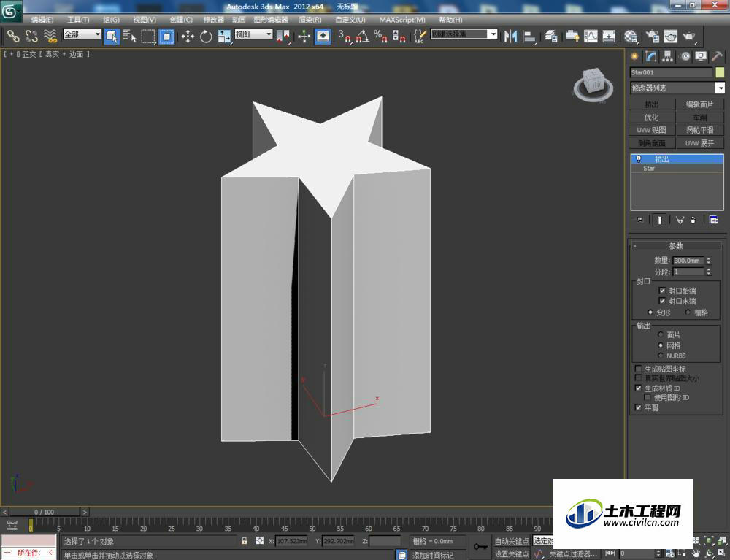The width and height of the screenshot is (730, 560).
Task: Toggle Window/Crossing selection mode icon
Action: (166, 36)
